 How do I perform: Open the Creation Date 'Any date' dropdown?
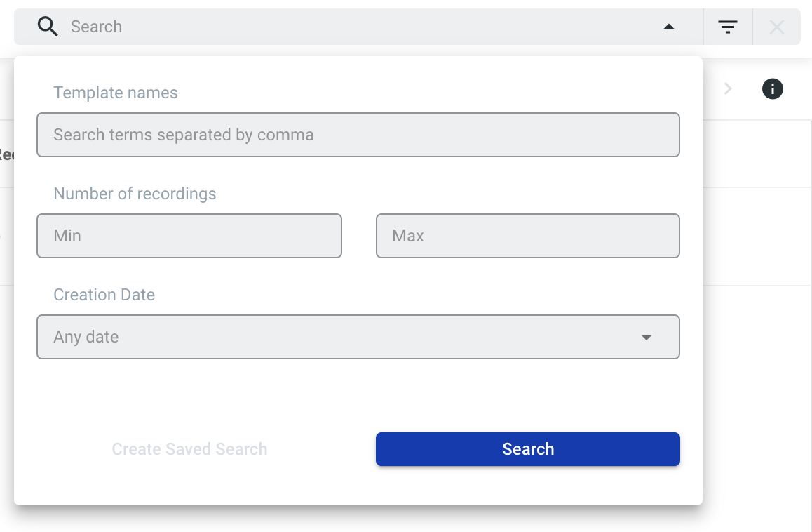point(358,337)
